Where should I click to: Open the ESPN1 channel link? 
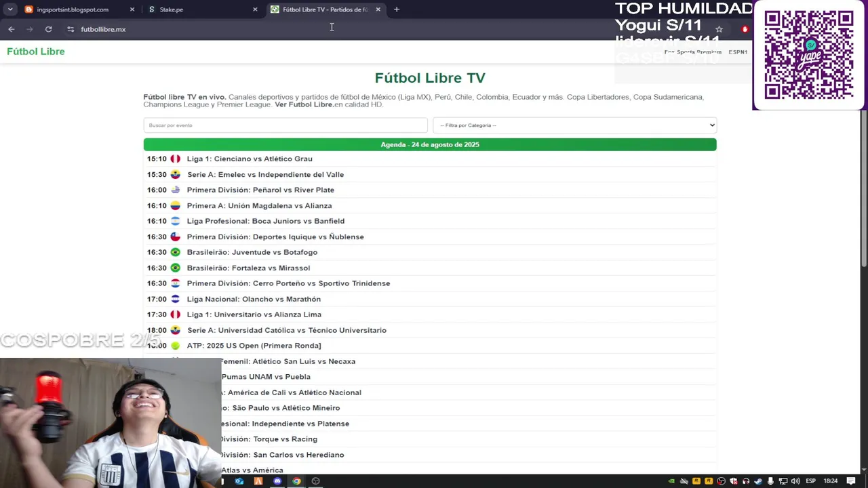tap(738, 52)
